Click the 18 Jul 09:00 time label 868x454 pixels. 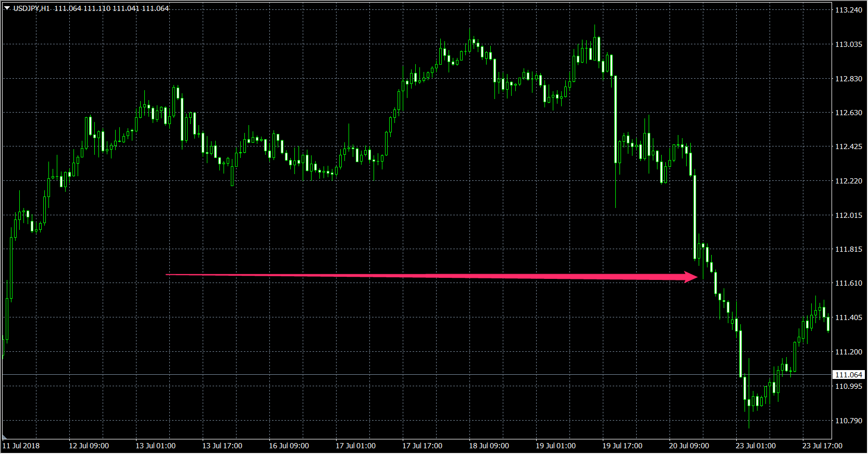[x=489, y=446]
